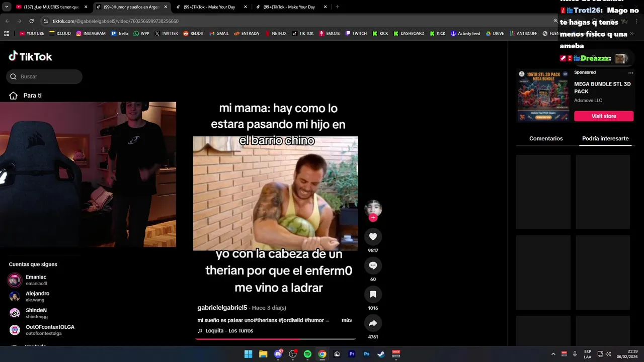Like the video with the heart icon
Image resolution: width=644 pixels, height=362 pixels.
pos(373,236)
